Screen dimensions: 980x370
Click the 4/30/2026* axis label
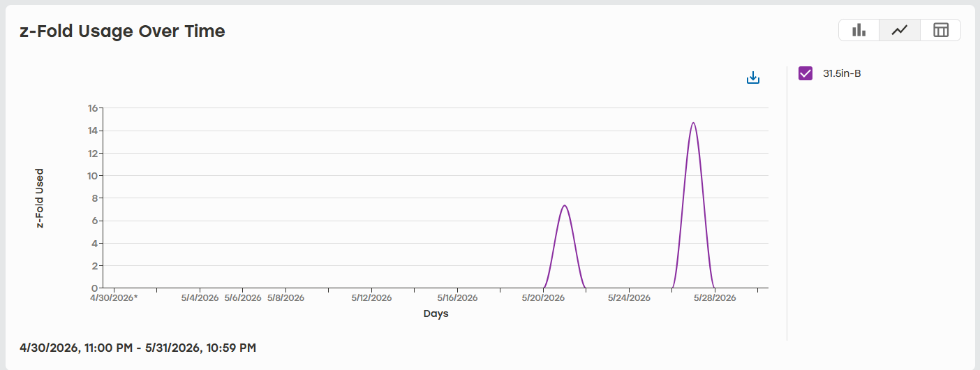point(114,298)
